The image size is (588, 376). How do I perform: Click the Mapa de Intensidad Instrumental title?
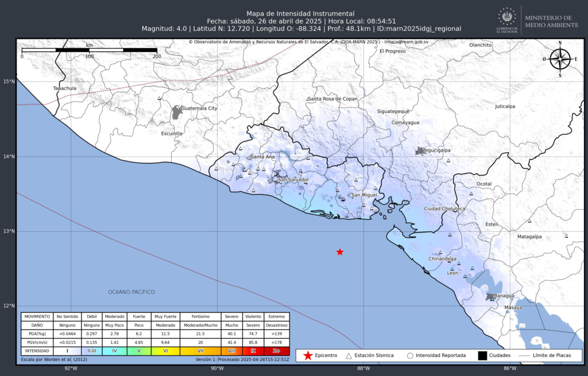[x=300, y=14]
